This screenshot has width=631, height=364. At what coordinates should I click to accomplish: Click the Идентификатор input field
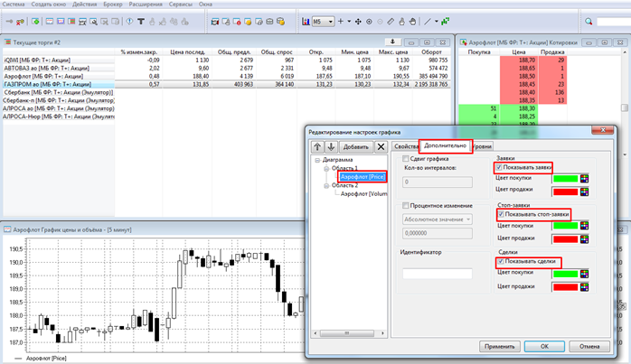[438, 274]
